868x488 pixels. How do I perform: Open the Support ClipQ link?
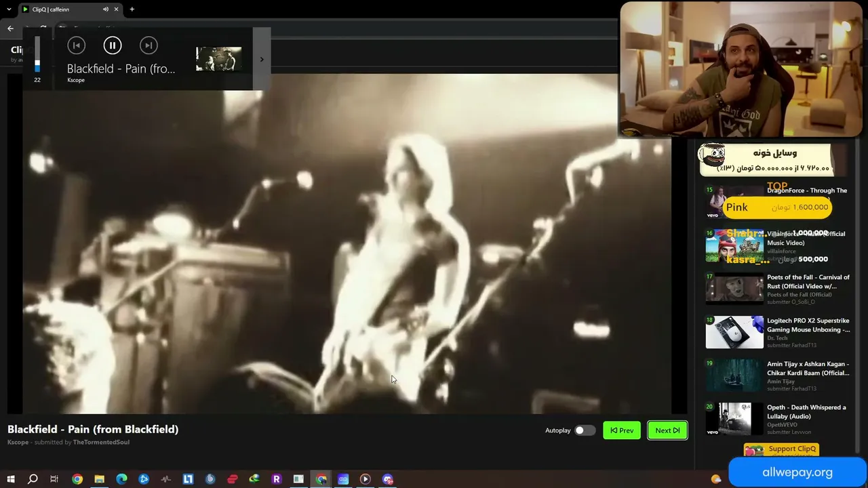[781, 449]
